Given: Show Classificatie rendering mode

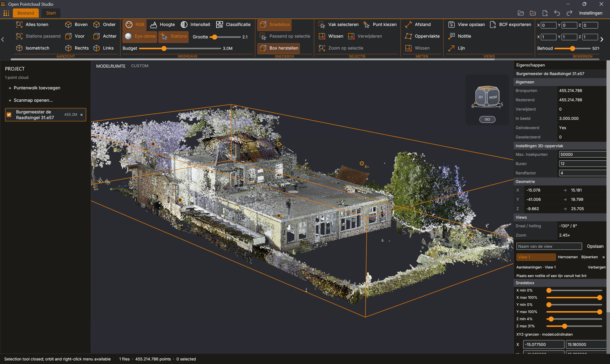Looking at the screenshot, I should click(x=233, y=24).
